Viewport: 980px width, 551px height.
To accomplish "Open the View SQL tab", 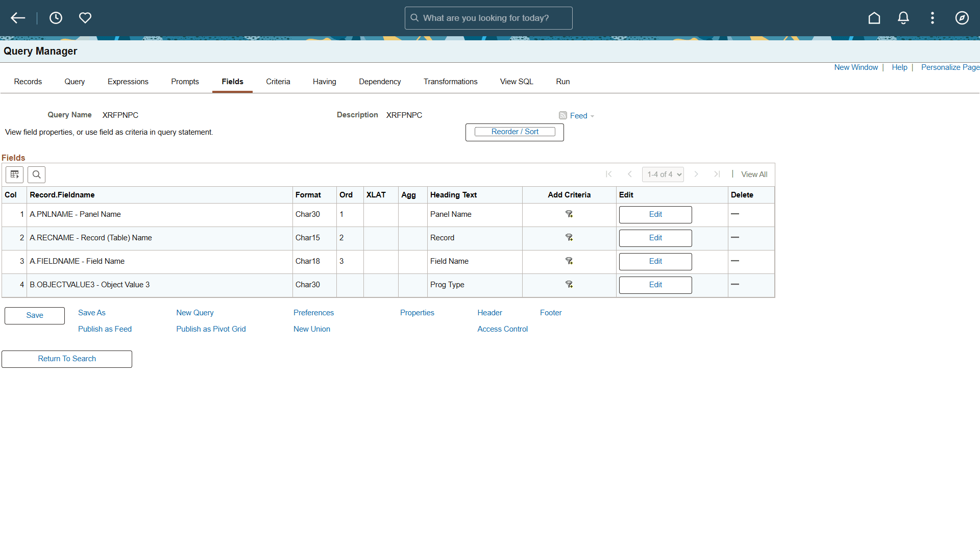I will pos(517,82).
